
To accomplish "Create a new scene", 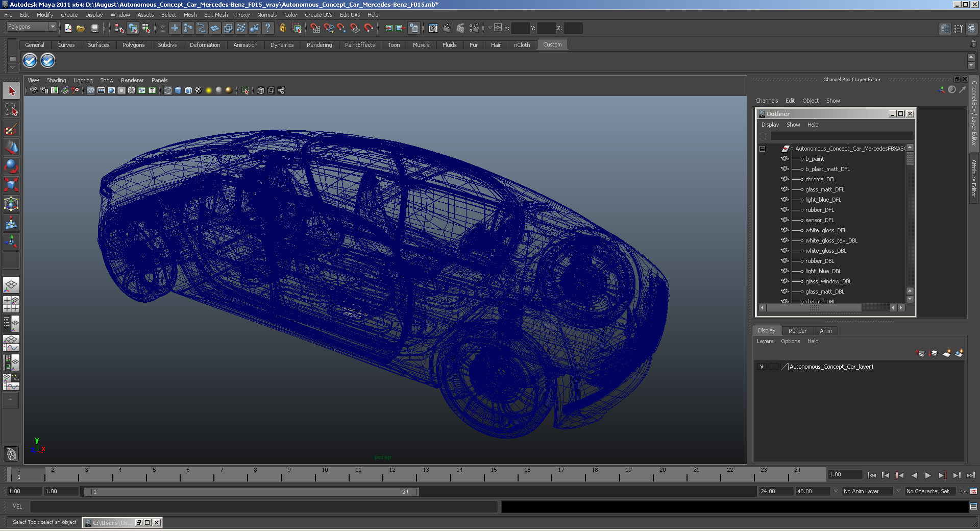I will click(68, 28).
